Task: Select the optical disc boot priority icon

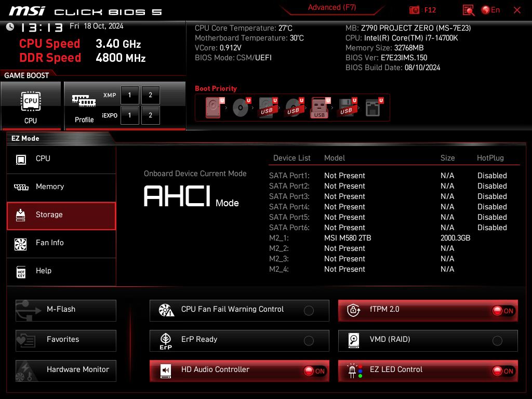Action: click(241, 108)
